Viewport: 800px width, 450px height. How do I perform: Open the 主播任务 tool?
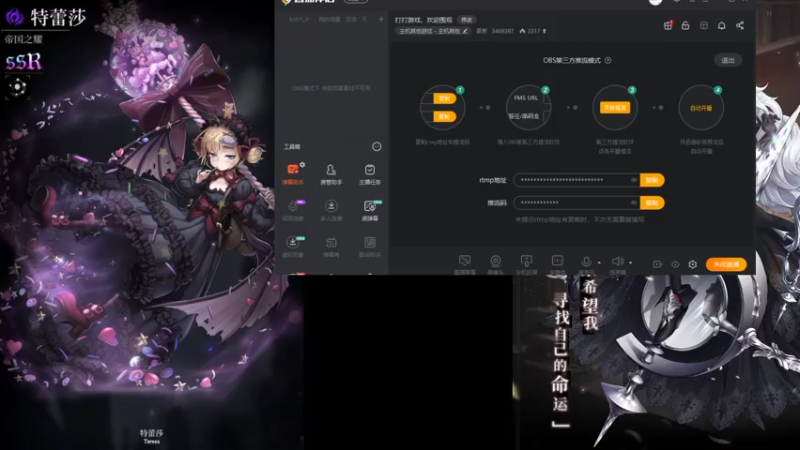(x=370, y=174)
